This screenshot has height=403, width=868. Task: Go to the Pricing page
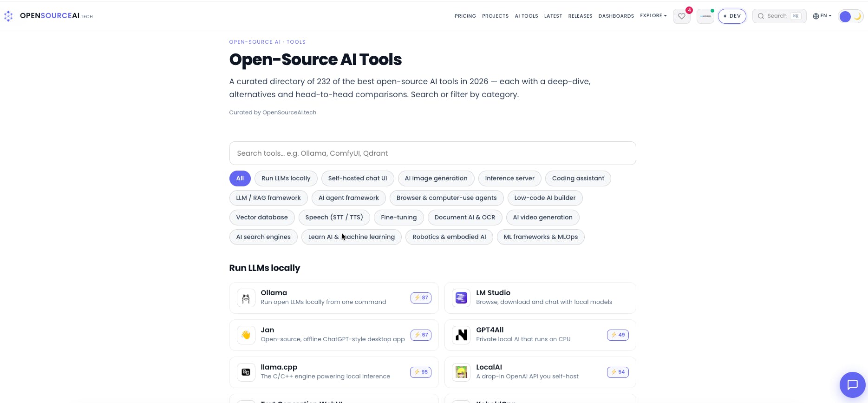click(465, 16)
